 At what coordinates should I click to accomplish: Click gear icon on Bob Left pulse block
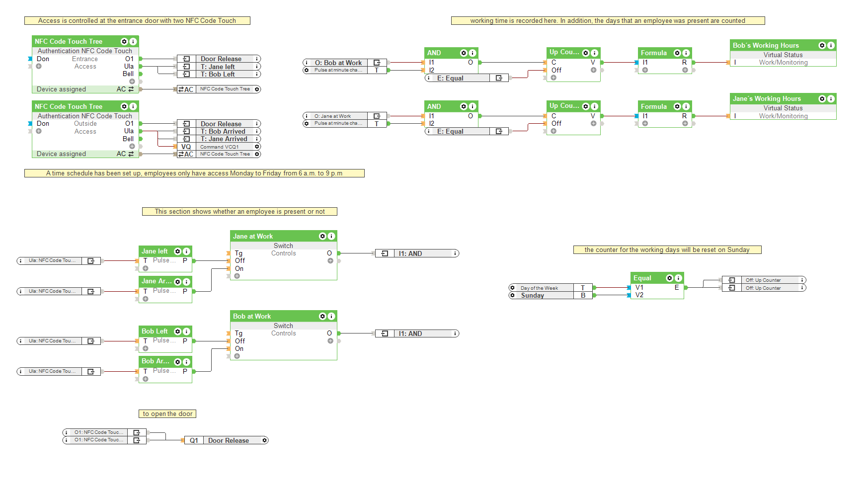tap(177, 331)
